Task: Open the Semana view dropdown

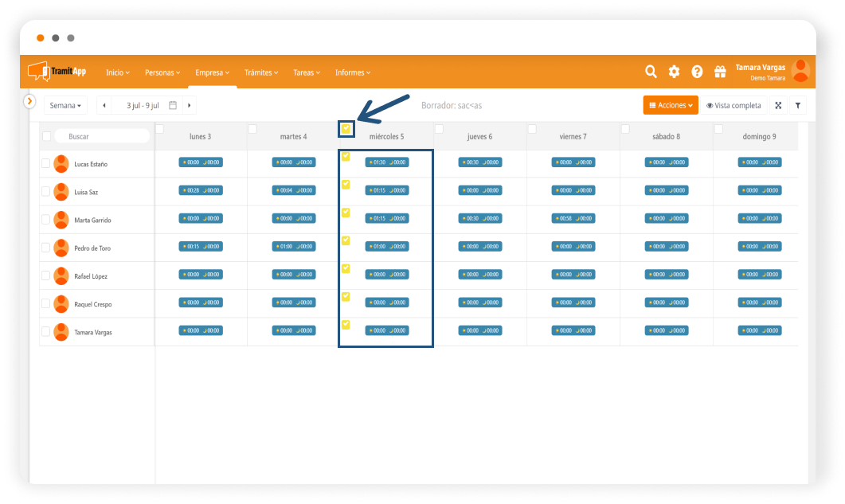Action: [65, 105]
